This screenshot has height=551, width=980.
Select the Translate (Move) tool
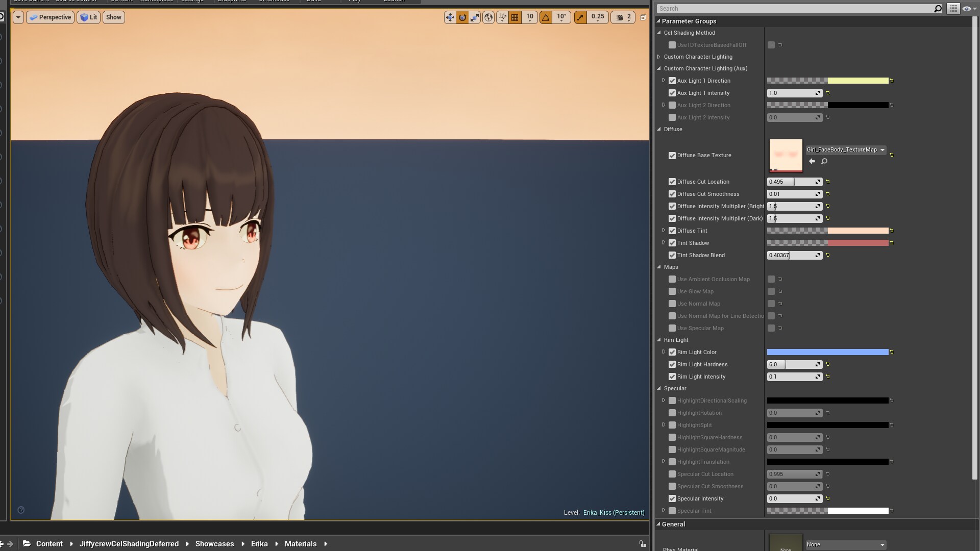click(x=450, y=17)
